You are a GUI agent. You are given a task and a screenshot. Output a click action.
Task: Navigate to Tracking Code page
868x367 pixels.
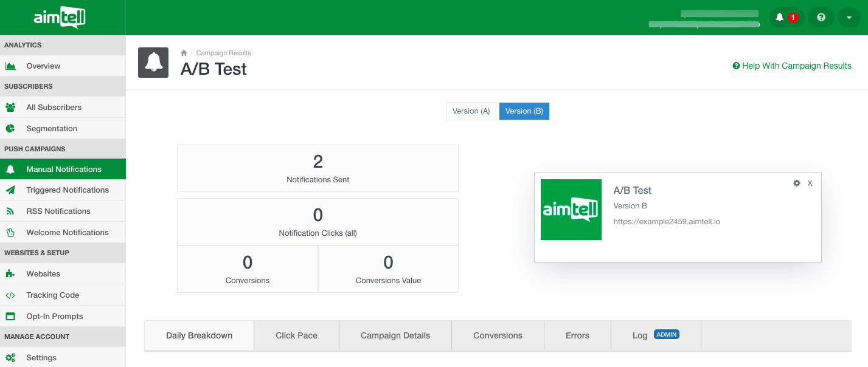click(x=52, y=295)
